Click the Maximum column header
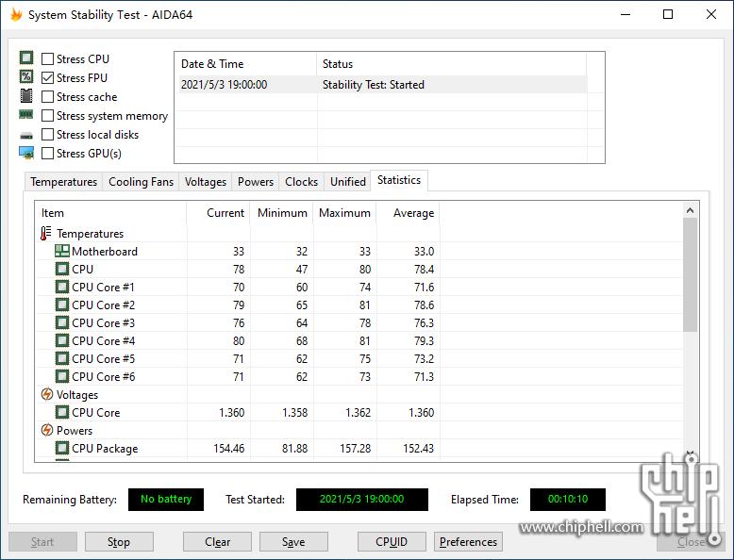The image size is (734, 560). coord(344,213)
